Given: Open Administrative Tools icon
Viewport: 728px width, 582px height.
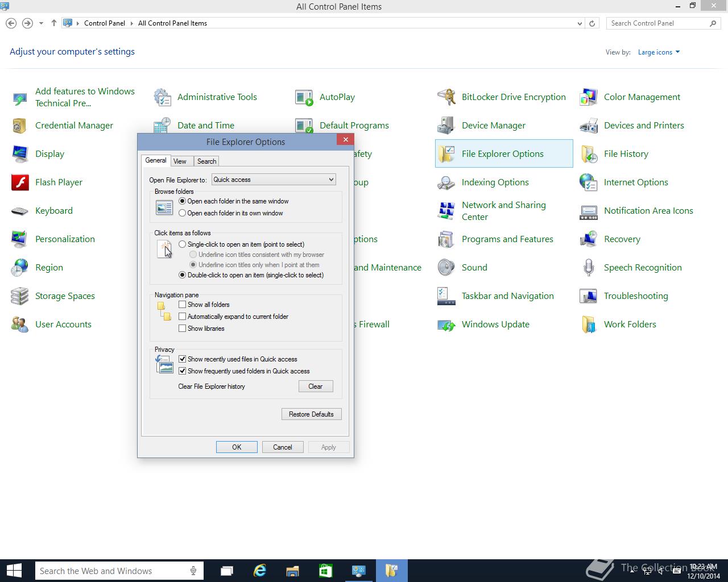Looking at the screenshot, I should tap(163, 97).
